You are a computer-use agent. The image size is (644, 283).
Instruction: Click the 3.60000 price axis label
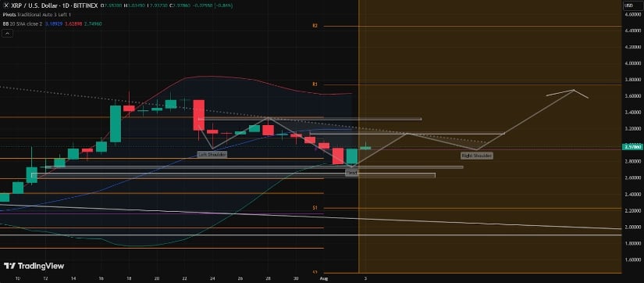click(x=633, y=96)
